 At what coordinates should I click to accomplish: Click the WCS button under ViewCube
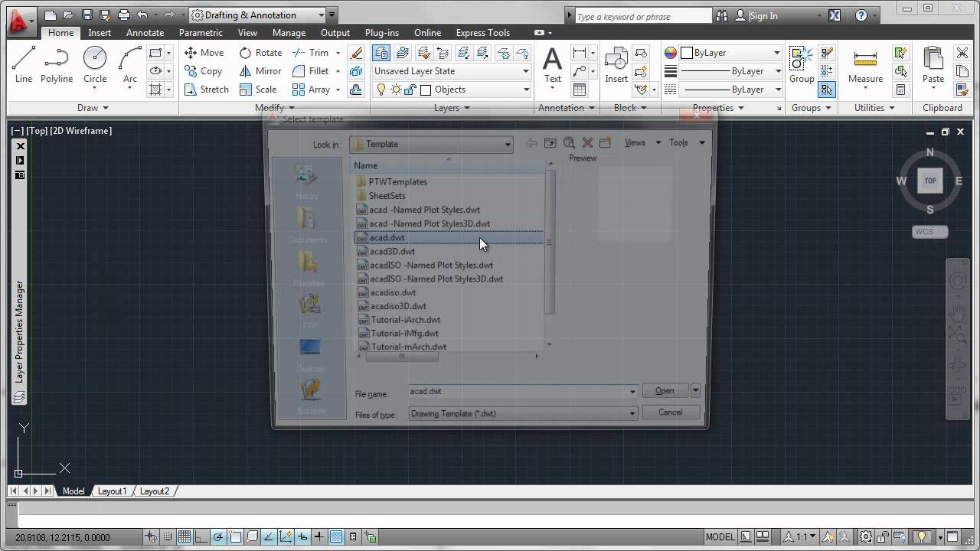(x=930, y=232)
